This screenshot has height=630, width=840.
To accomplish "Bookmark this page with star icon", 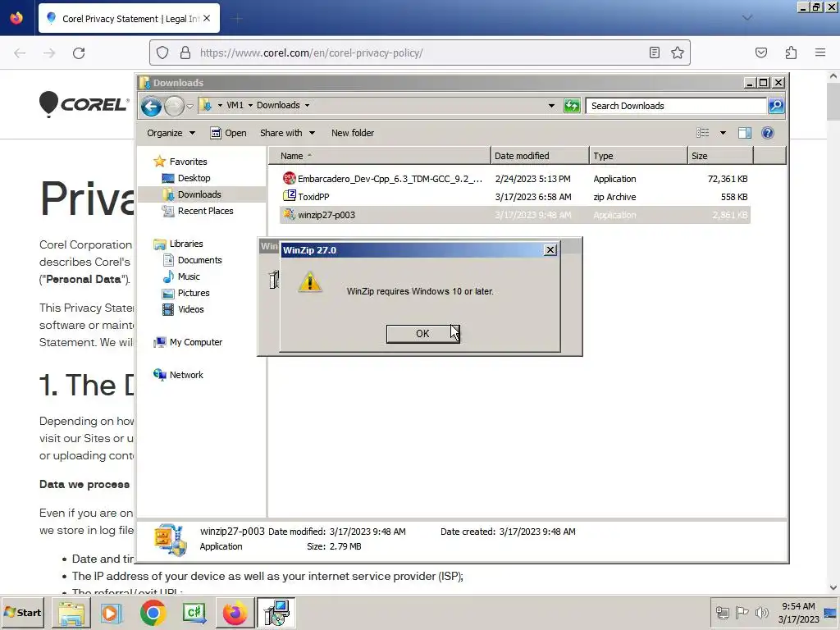I will [x=677, y=53].
